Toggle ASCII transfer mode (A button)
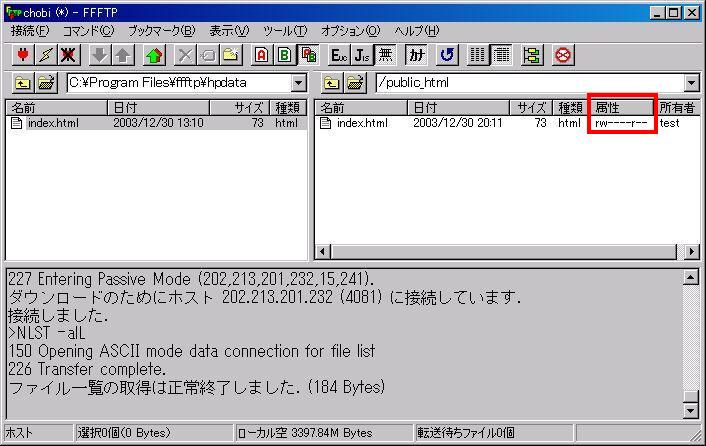This screenshot has width=706, height=446. (262, 55)
